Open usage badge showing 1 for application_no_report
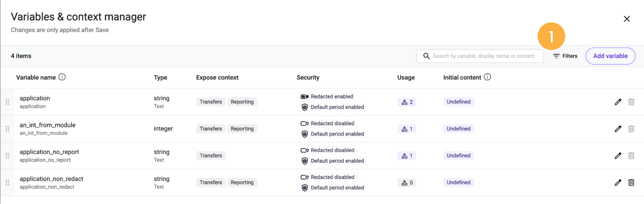Image resolution: width=644 pixels, height=204 pixels. tap(407, 156)
